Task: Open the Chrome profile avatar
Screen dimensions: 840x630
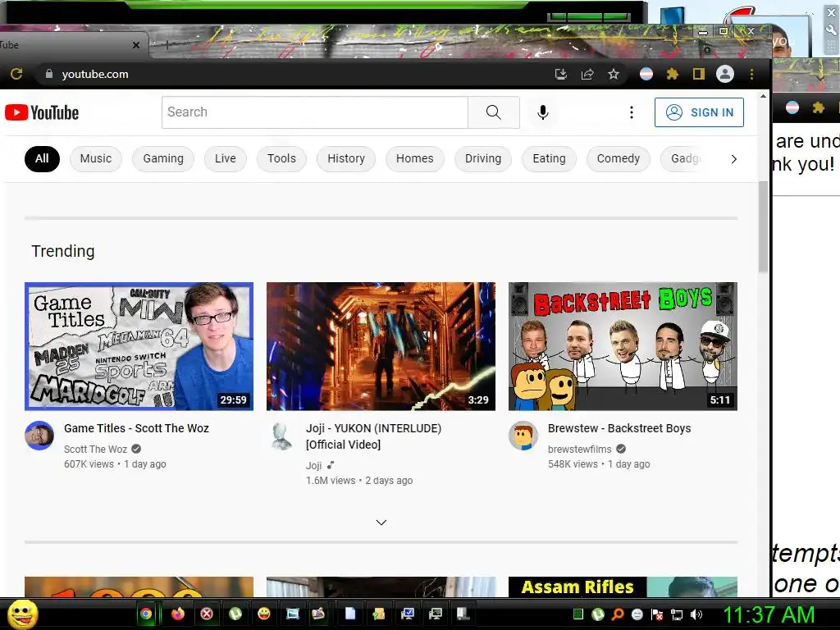Action: (x=725, y=74)
